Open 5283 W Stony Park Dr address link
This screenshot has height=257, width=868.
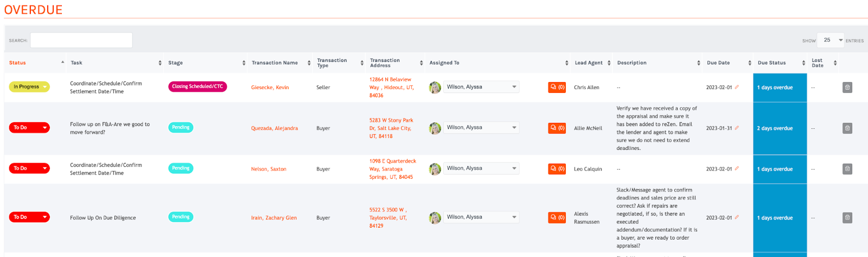(x=391, y=128)
